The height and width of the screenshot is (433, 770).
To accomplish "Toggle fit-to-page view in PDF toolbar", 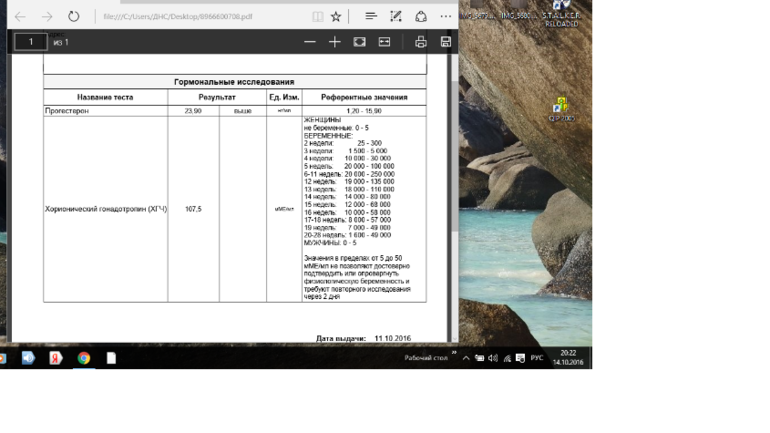I will pos(360,42).
